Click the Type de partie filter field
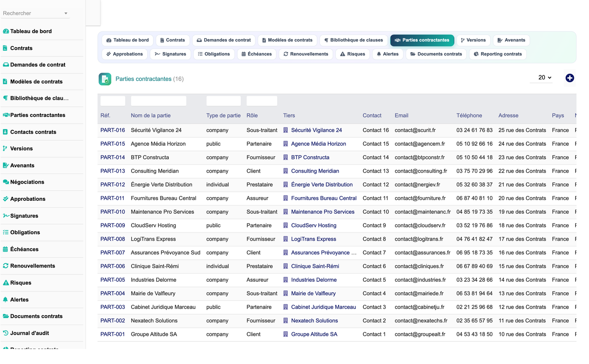 pyautogui.click(x=223, y=101)
